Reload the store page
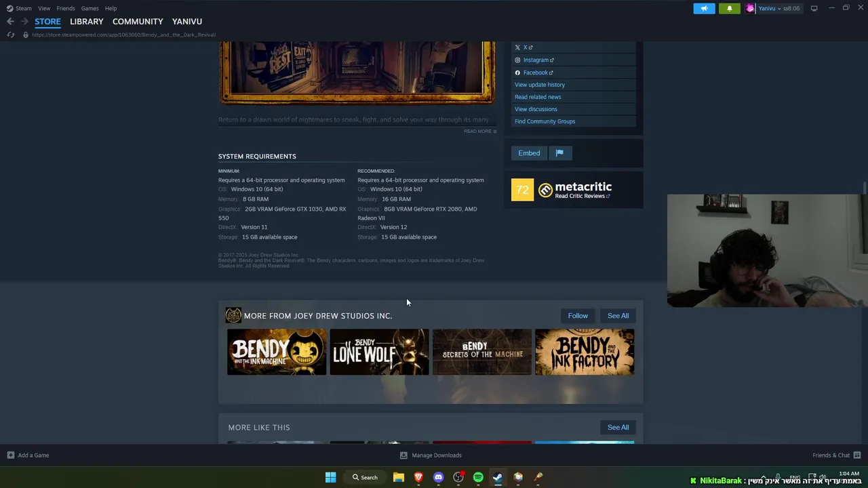The image size is (868, 488). pyautogui.click(x=10, y=35)
